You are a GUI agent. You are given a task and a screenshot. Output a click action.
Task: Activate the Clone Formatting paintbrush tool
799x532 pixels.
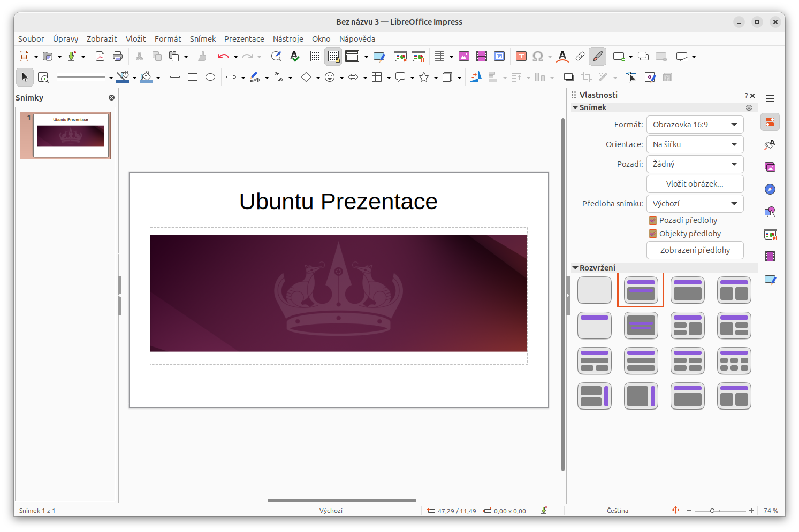point(597,56)
